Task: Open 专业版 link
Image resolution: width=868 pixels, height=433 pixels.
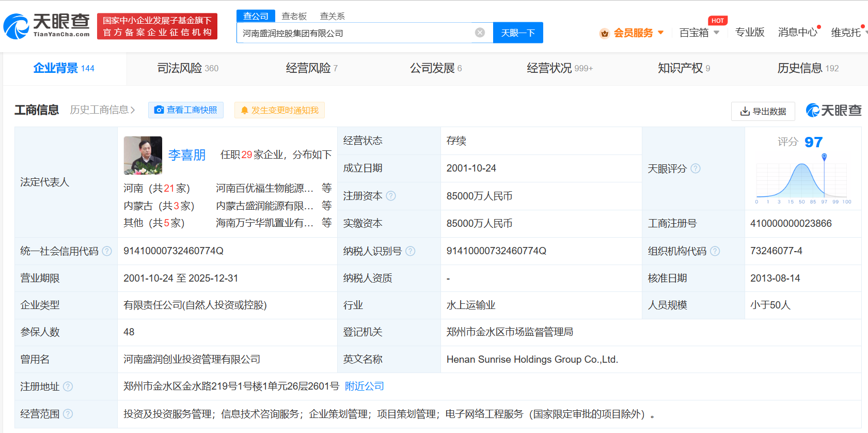Action: pyautogui.click(x=750, y=32)
